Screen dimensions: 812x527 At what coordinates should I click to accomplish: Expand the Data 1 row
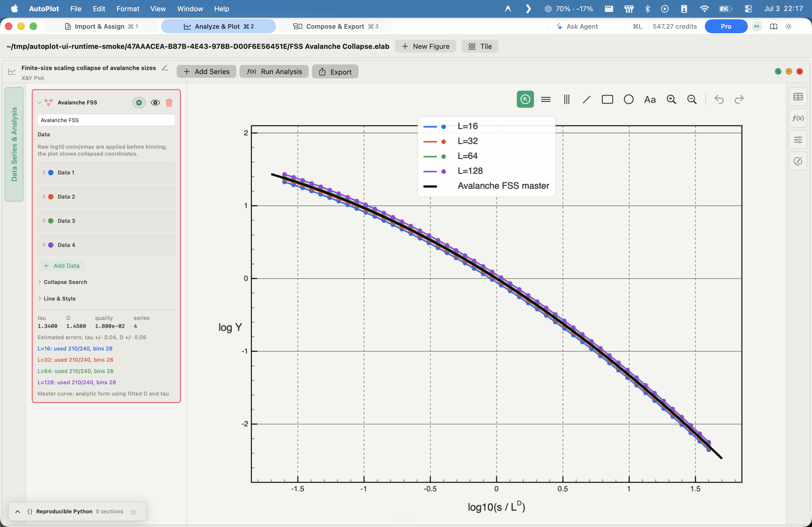[44, 173]
